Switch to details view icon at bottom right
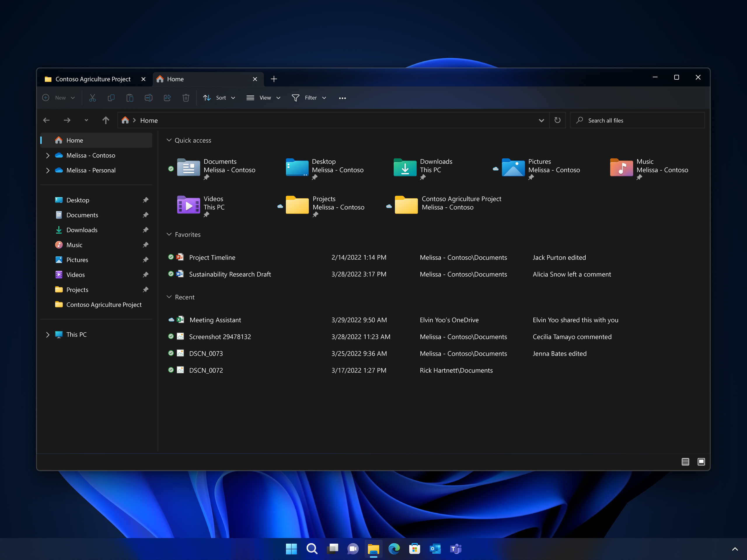 click(685, 462)
